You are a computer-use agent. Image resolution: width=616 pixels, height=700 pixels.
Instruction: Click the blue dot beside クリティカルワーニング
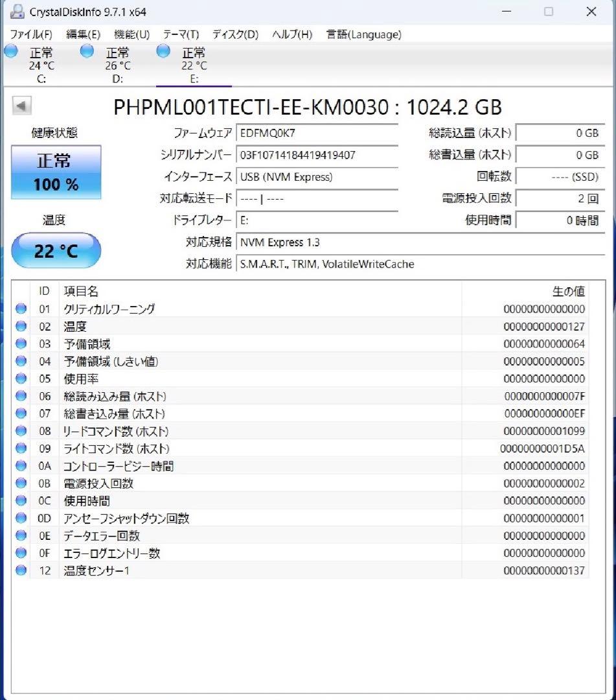tap(21, 309)
